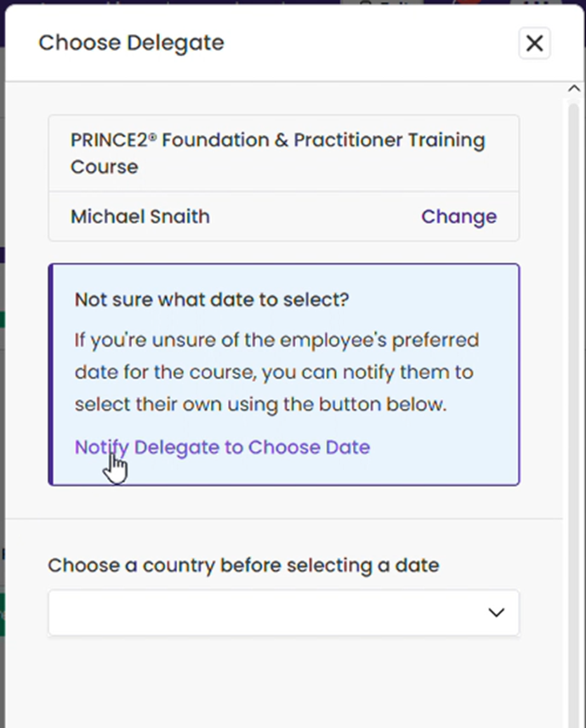The width and height of the screenshot is (586, 728).
Task: Click the Choose Delegate dialog heading
Action: 131,43
